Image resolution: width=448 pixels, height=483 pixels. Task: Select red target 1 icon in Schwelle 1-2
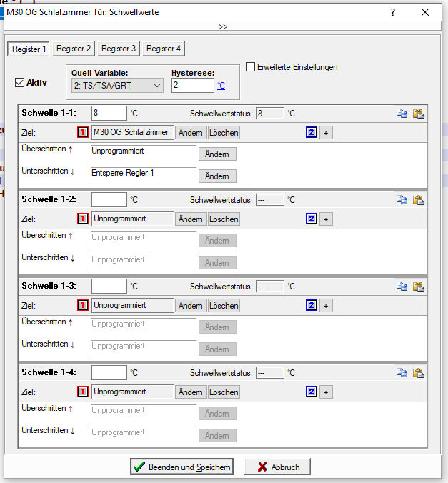point(82,219)
